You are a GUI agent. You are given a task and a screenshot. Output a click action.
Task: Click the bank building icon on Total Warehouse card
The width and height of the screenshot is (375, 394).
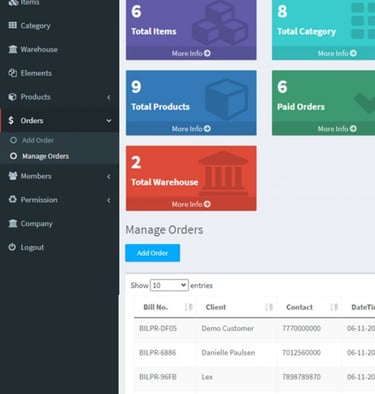pyautogui.click(x=223, y=173)
